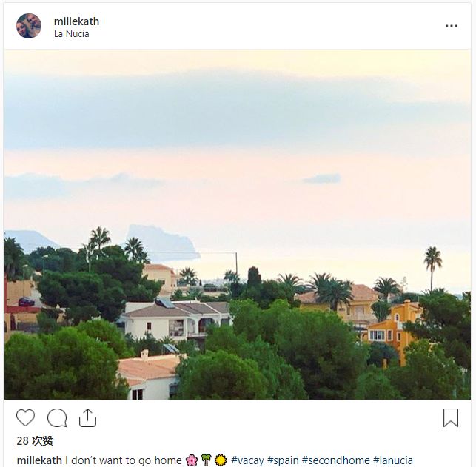This screenshot has width=476, height=467.
Task: Click the "I don't want to go home" caption text
Action: 124,460
